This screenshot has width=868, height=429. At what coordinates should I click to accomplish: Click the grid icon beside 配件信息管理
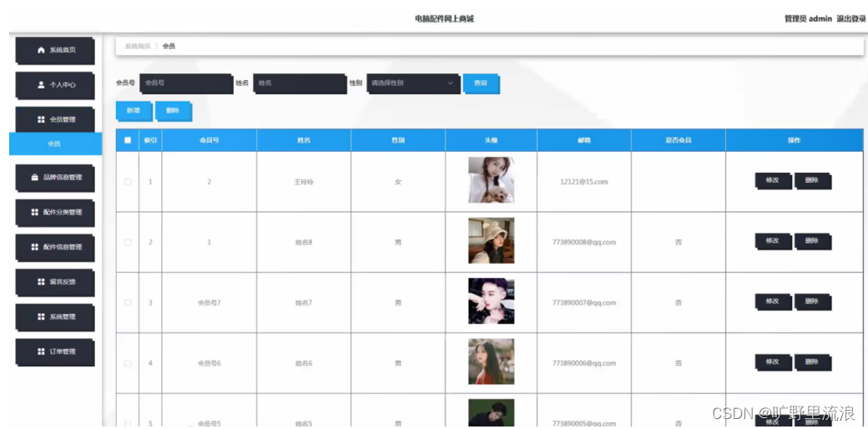pos(34,247)
